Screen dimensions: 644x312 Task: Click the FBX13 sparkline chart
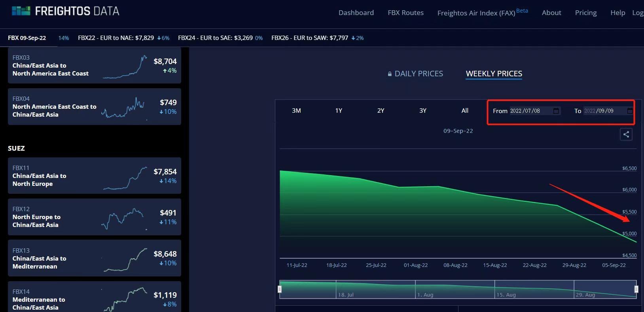point(125,260)
